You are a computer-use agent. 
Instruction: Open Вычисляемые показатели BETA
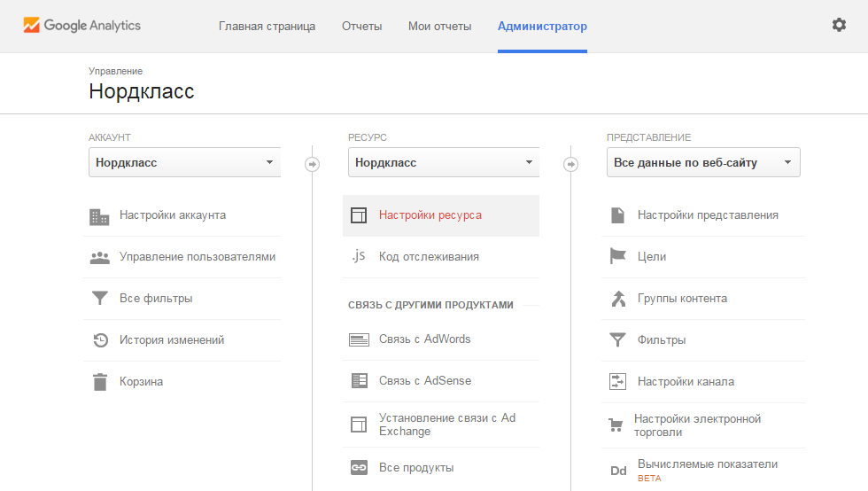coord(708,471)
